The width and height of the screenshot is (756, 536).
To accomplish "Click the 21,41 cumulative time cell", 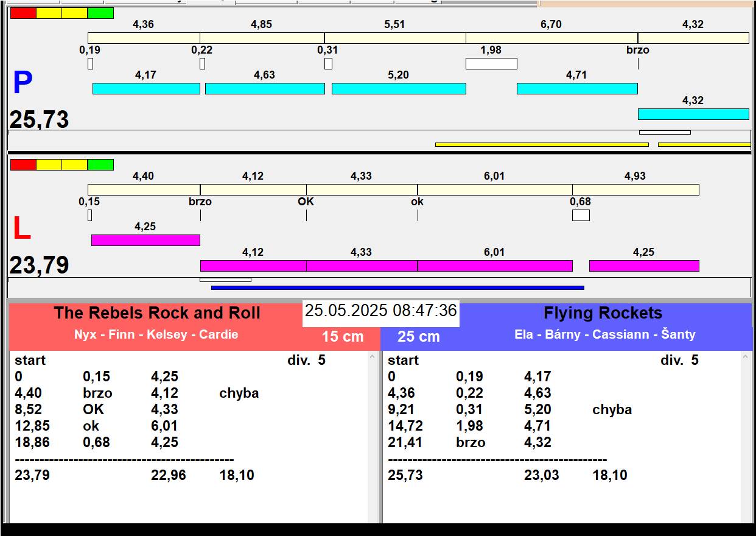I will tap(405, 442).
